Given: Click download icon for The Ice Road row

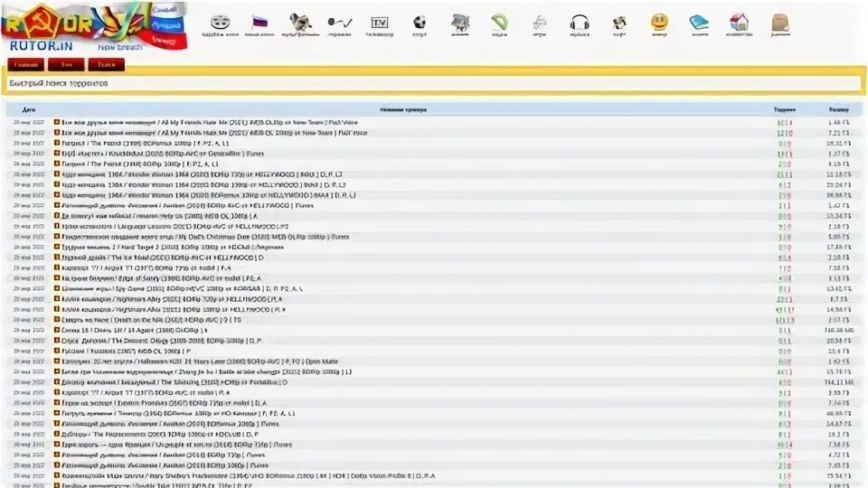Looking at the screenshot, I should (x=56, y=258).
